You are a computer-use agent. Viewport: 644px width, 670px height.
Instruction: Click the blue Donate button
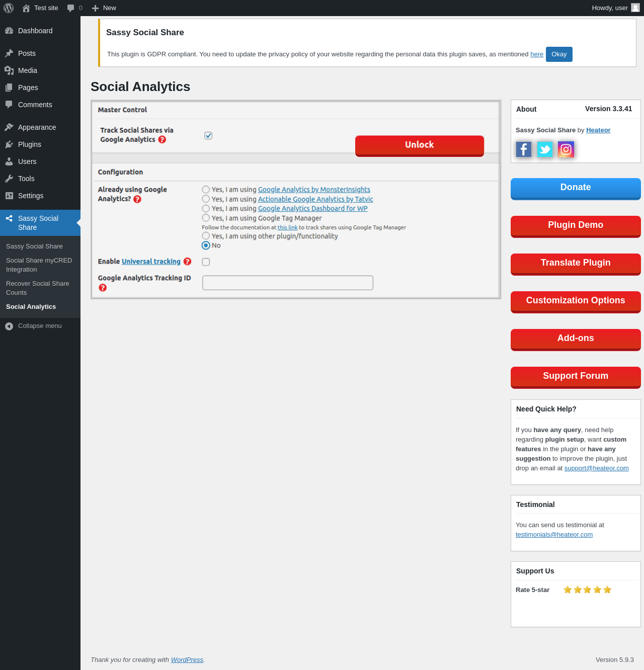576,189
